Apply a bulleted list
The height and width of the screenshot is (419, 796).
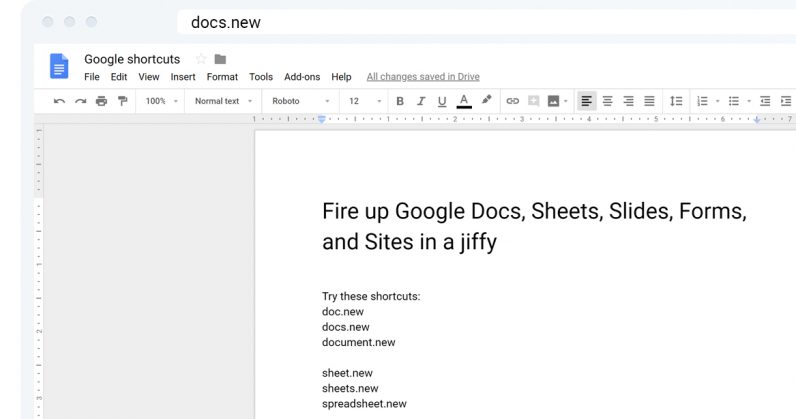point(734,101)
